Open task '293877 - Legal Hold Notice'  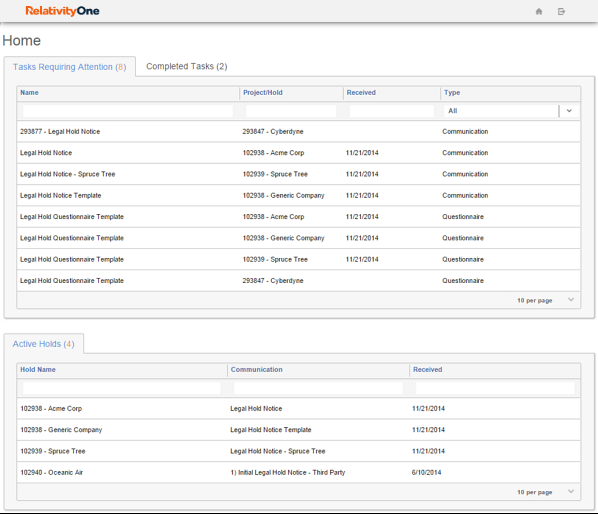point(60,132)
